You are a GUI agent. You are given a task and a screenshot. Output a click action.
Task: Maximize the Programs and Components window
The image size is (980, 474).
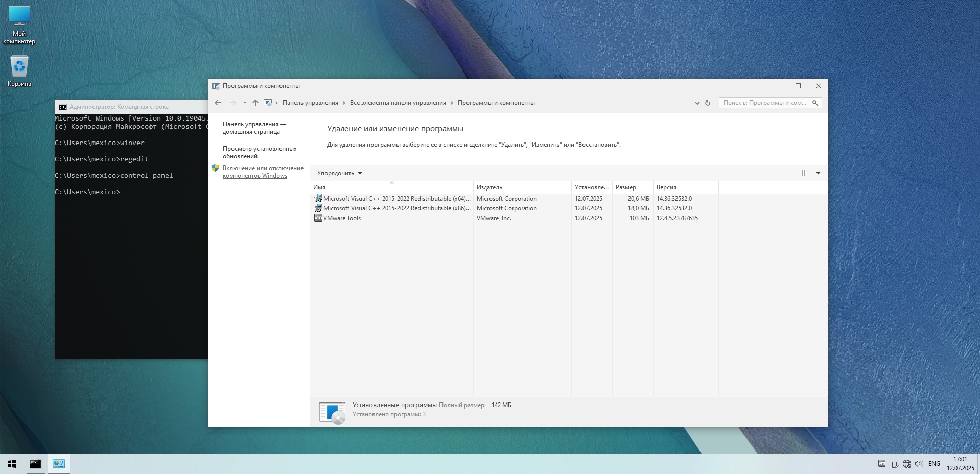(798, 86)
